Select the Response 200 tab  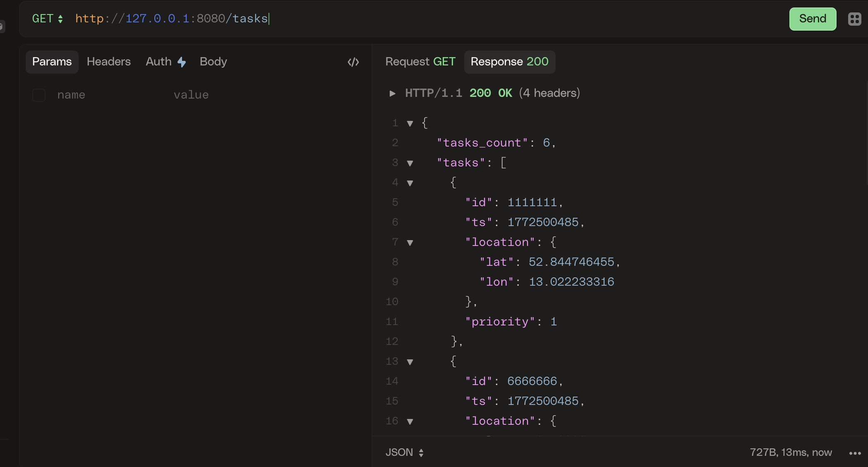(x=509, y=62)
